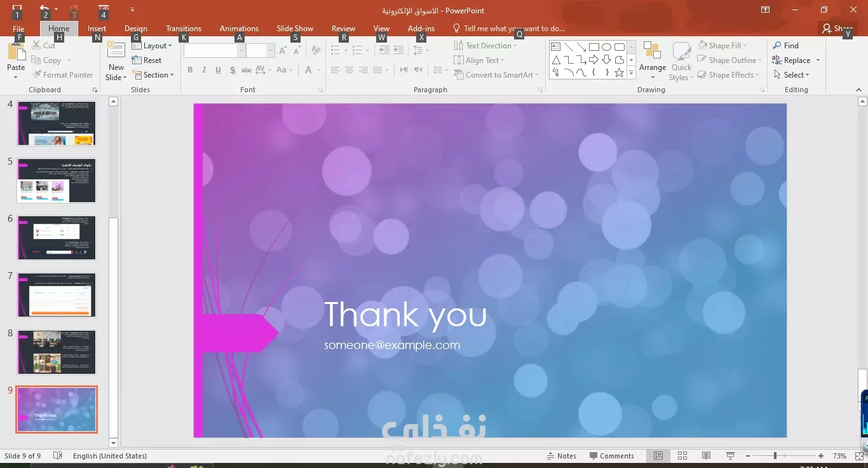Expand the font size combo box

click(271, 51)
